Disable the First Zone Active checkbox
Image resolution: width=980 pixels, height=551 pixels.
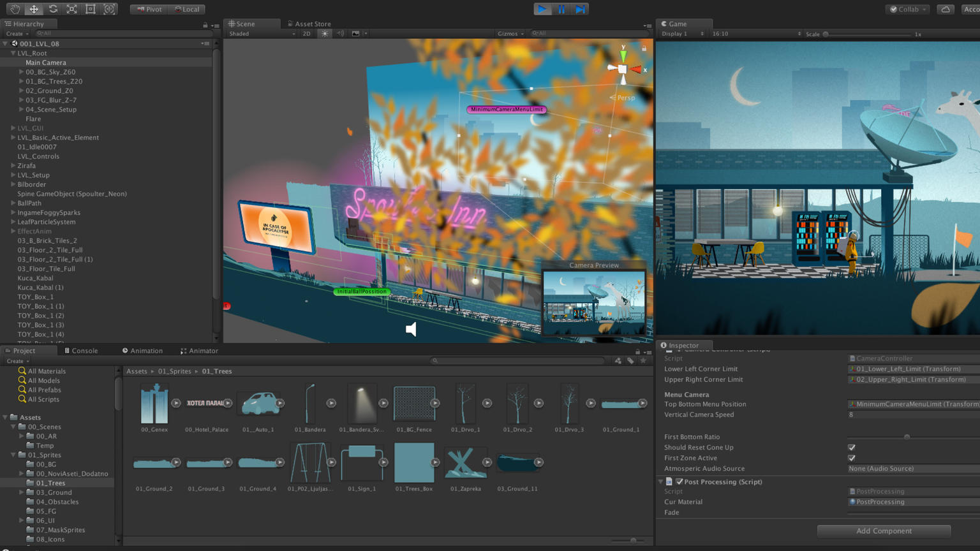[x=851, y=458]
